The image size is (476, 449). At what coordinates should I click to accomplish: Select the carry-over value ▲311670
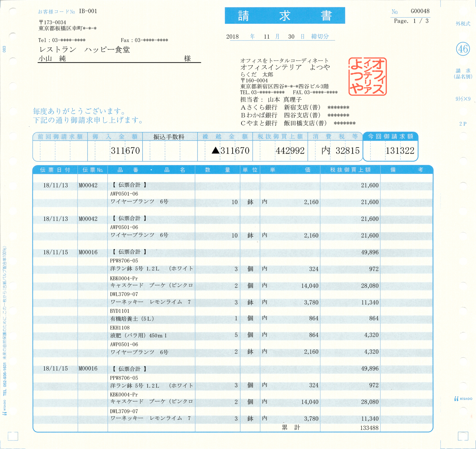click(231, 151)
